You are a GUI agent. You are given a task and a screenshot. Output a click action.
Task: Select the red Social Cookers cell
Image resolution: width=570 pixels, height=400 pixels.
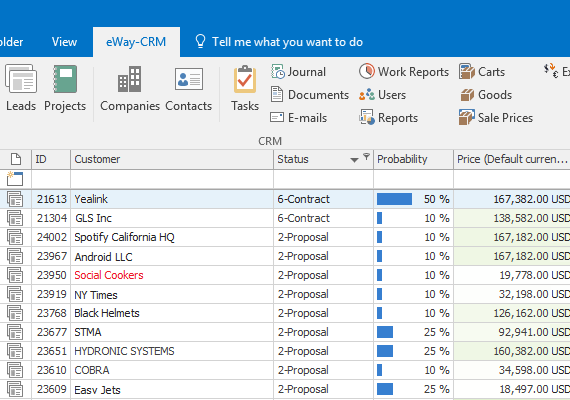tap(172, 275)
